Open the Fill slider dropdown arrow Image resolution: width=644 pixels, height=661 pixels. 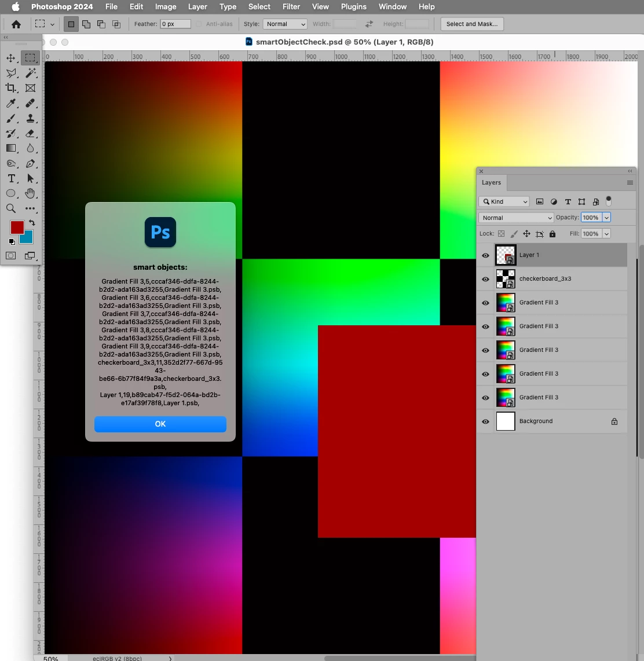click(606, 233)
